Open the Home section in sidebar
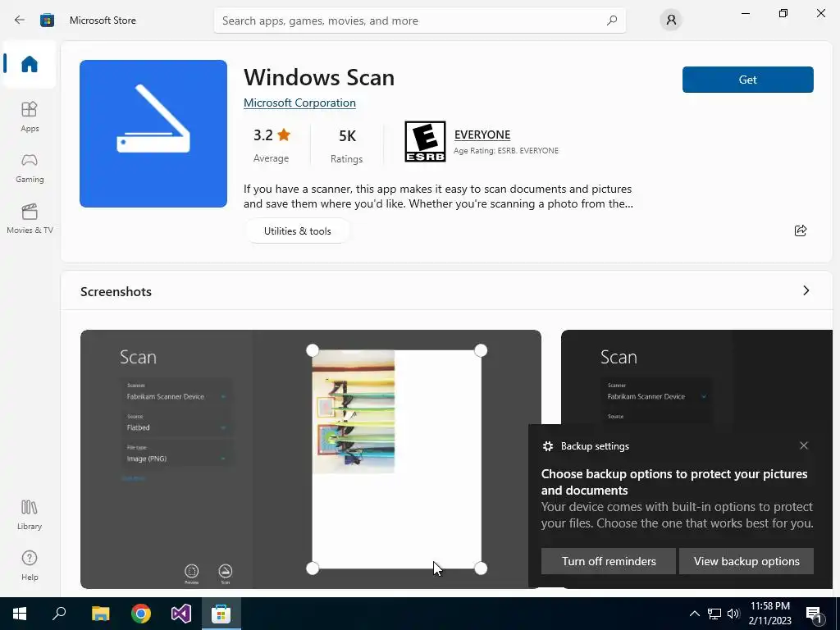840x630 pixels. coord(30,64)
